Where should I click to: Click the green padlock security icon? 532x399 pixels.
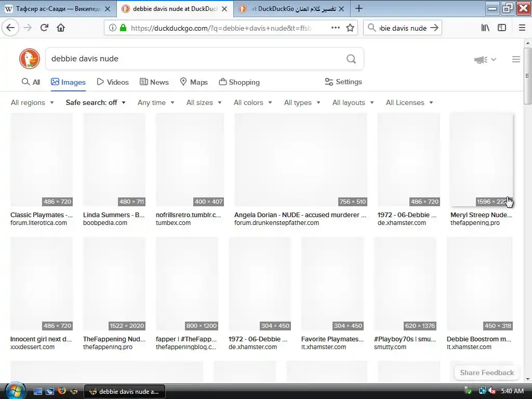[123, 28]
